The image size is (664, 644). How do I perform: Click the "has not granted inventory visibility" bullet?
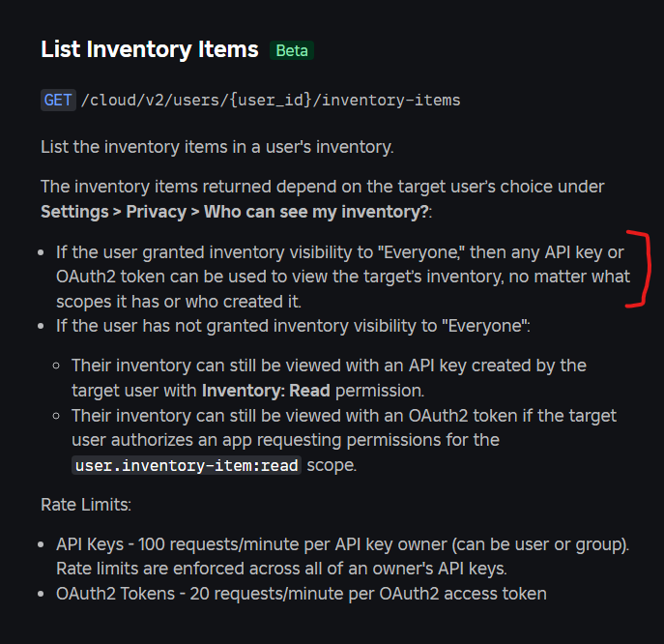(x=293, y=327)
